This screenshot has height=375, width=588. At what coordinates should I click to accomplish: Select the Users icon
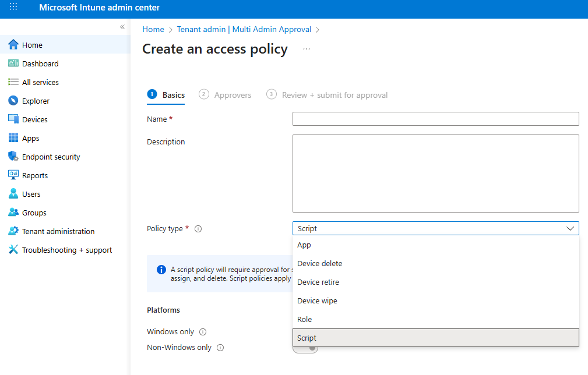pyautogui.click(x=13, y=193)
